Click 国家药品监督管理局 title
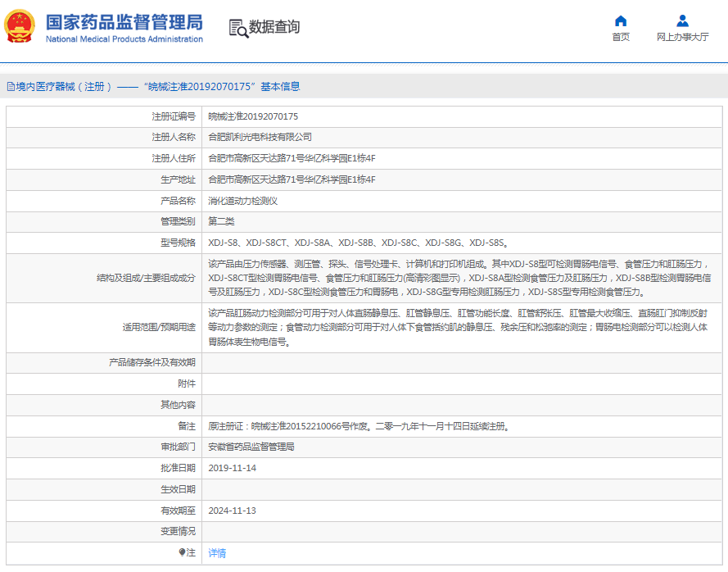This screenshot has width=728, height=572. pos(124,22)
